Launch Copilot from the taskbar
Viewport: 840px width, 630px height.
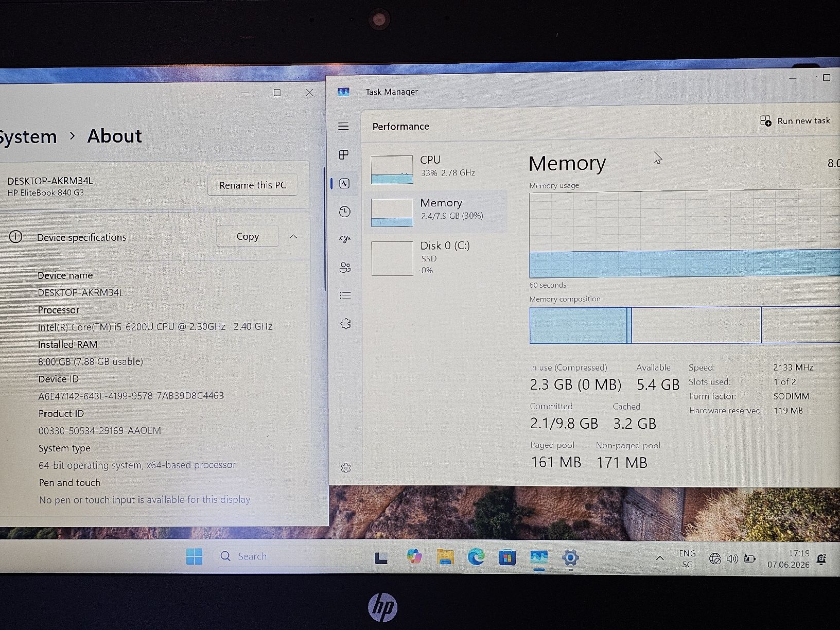pyautogui.click(x=414, y=557)
